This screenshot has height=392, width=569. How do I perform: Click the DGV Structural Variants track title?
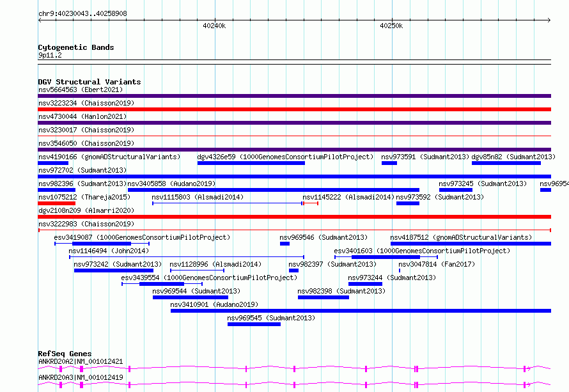(90, 82)
